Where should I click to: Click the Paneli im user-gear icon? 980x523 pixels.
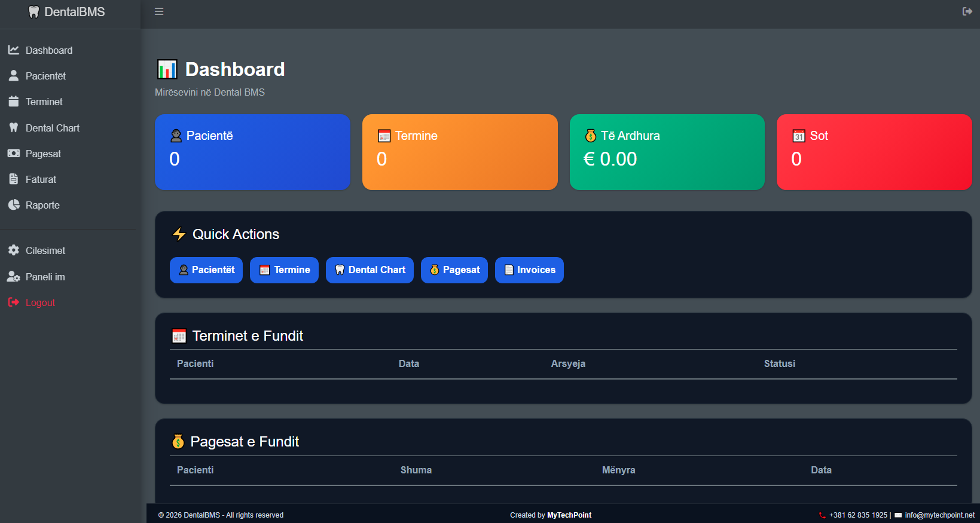[14, 277]
